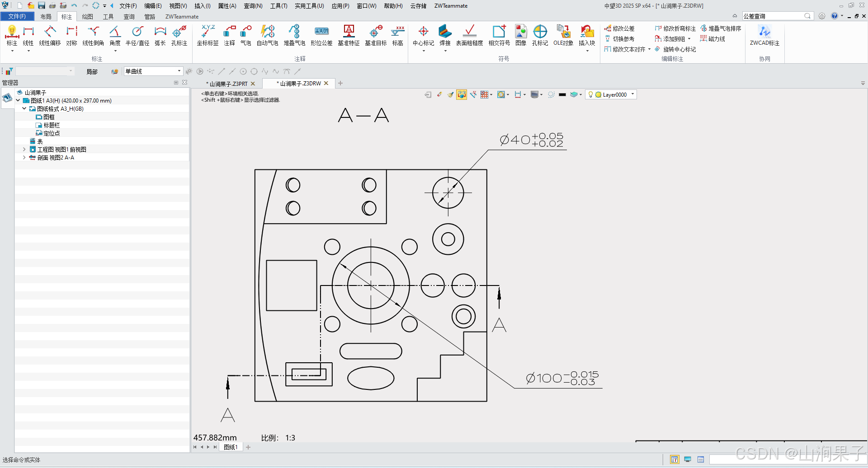The height and width of the screenshot is (468, 868).
Task: Expand the 剖面 视图2 A-A node
Action: [24, 157]
